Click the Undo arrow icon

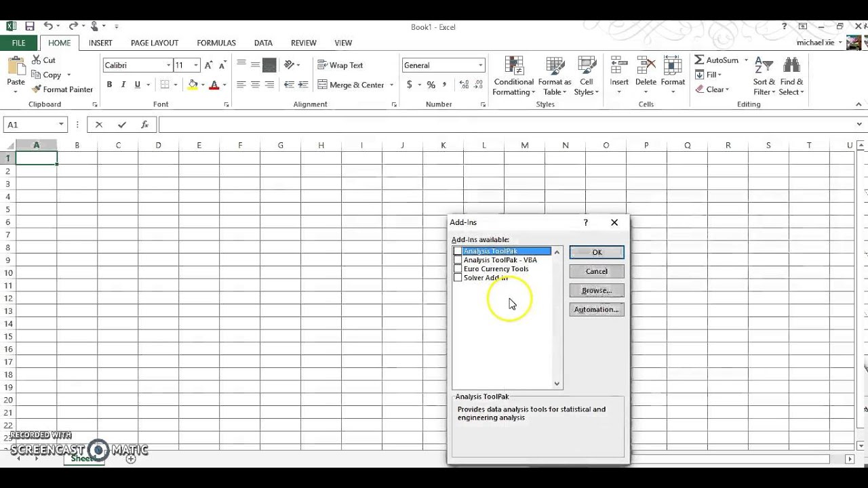coord(47,26)
